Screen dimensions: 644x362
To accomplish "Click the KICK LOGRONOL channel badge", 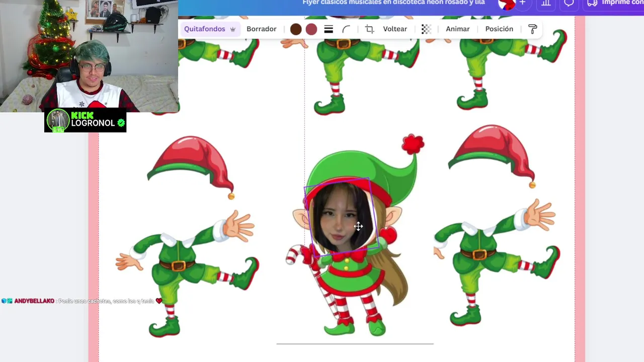I will [x=85, y=120].
